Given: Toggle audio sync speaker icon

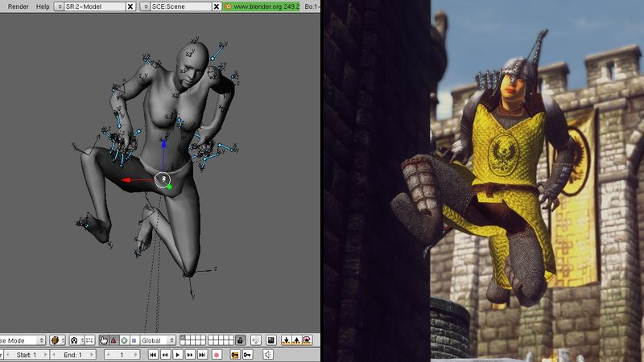Looking at the screenshot, I should [x=268, y=355].
